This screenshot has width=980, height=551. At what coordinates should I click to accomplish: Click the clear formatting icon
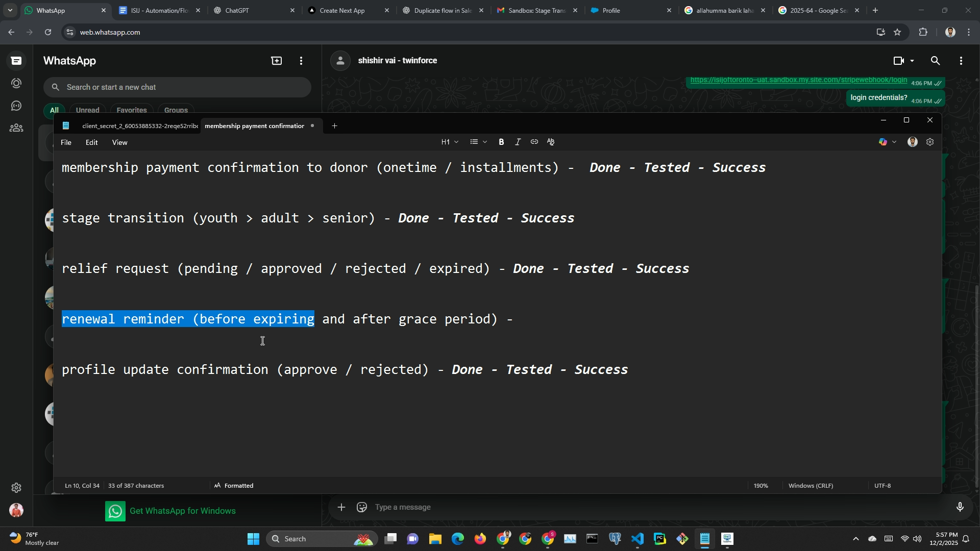(x=551, y=142)
